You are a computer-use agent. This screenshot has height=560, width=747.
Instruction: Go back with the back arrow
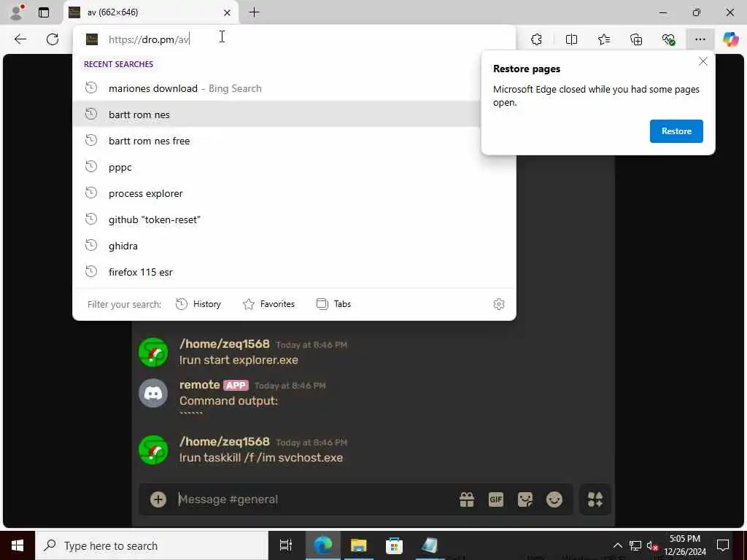20,39
